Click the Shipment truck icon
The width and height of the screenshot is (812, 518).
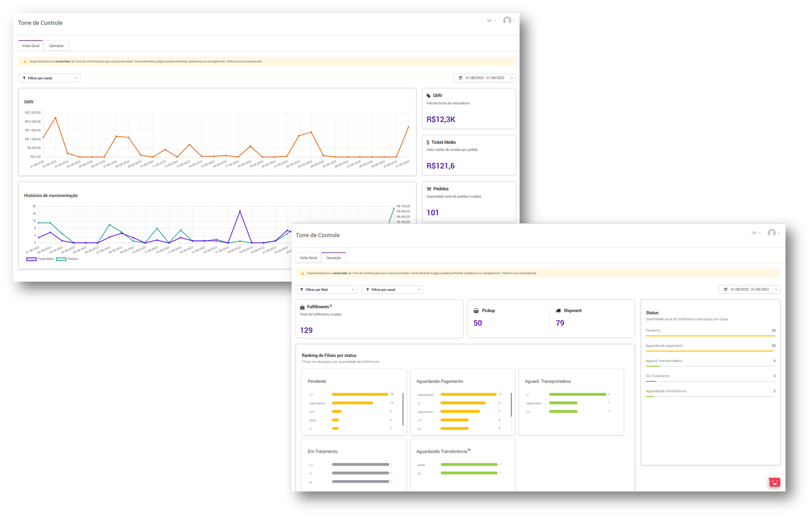tap(558, 311)
